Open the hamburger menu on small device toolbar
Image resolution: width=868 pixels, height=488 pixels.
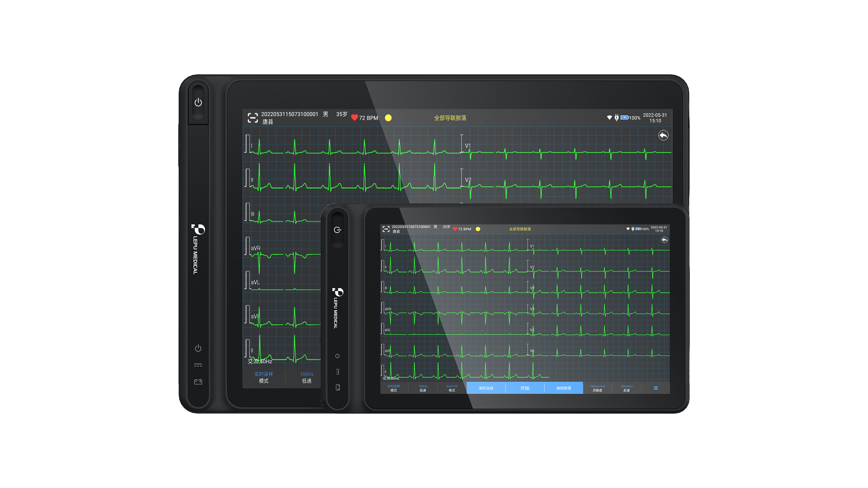(x=656, y=388)
